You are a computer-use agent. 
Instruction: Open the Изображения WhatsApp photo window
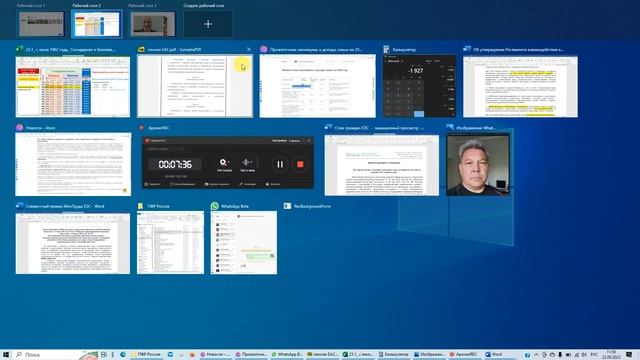tap(478, 164)
